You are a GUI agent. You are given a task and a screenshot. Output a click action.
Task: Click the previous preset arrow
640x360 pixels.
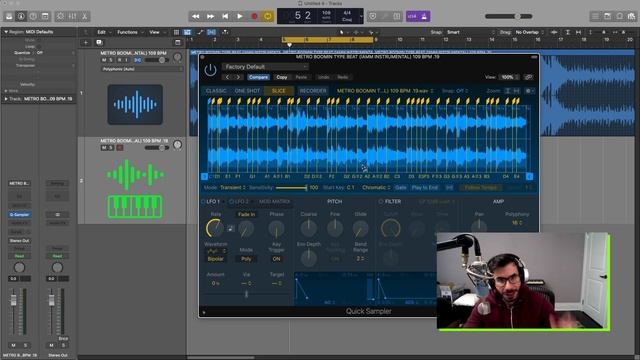(x=227, y=77)
